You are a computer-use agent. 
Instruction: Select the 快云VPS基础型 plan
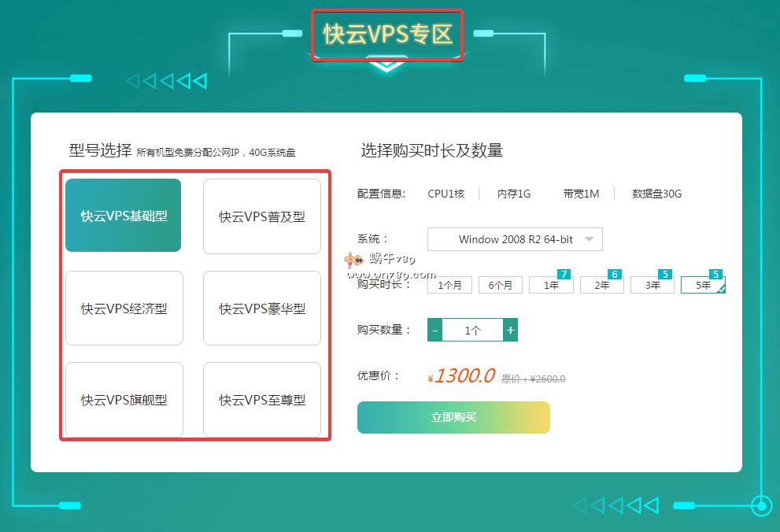click(x=123, y=216)
